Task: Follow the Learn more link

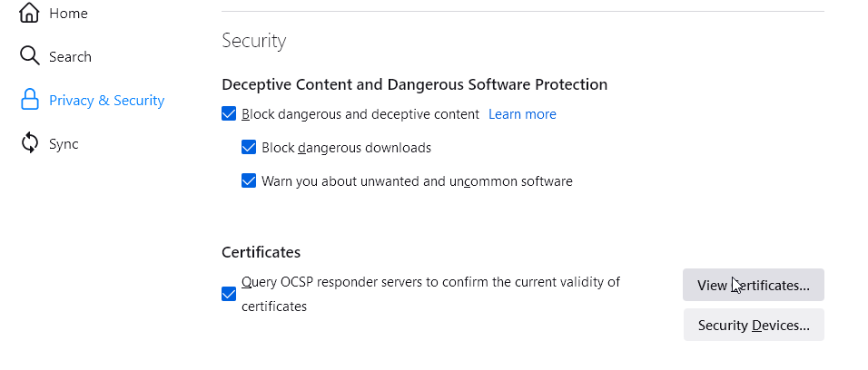Action: pos(522,114)
